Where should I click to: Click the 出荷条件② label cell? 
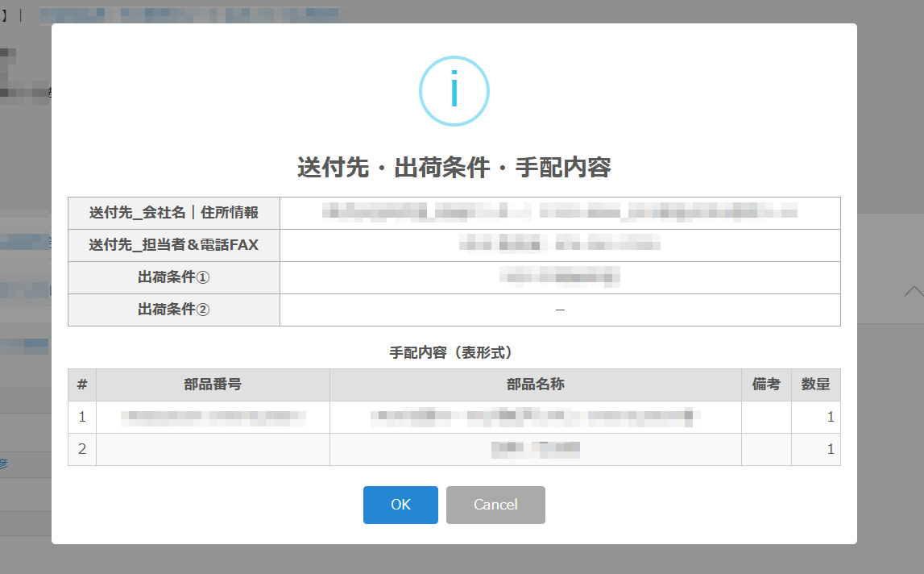click(174, 310)
